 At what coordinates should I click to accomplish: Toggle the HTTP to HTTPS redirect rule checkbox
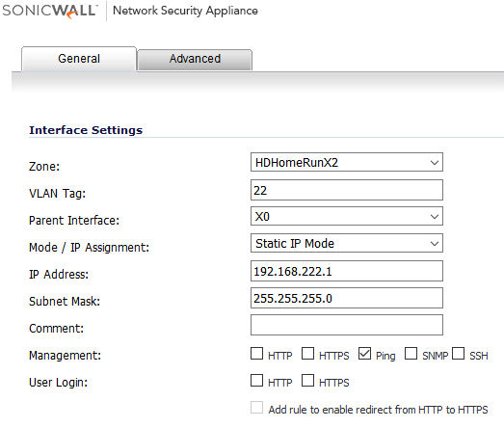point(257,408)
